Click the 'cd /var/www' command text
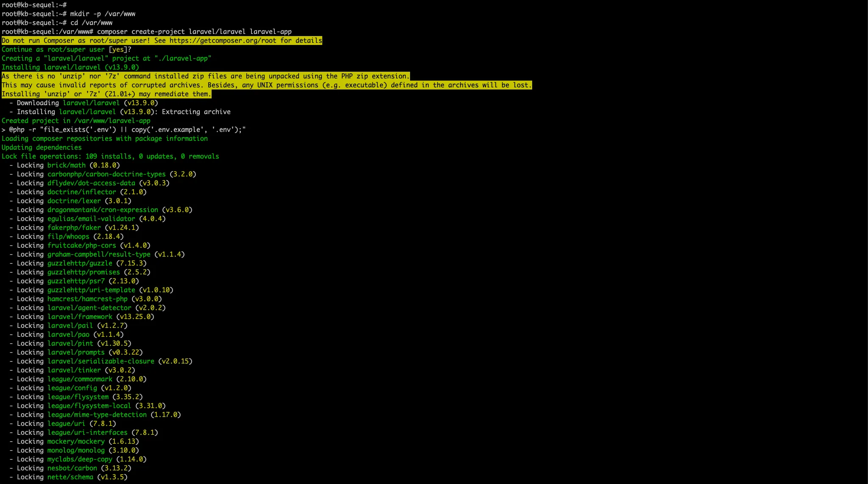 click(91, 23)
